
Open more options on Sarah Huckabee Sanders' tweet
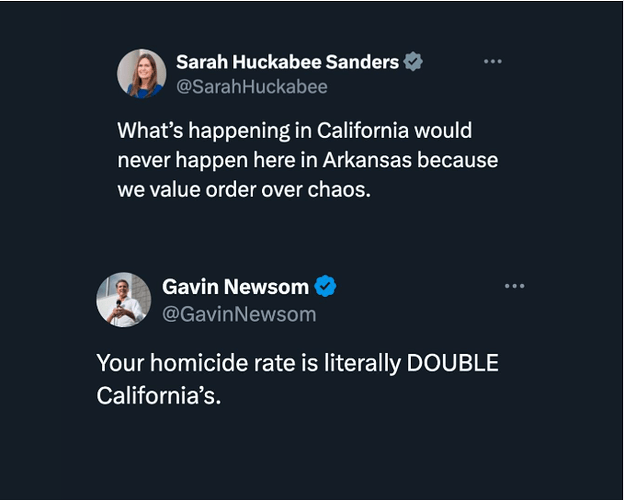pyautogui.click(x=492, y=62)
